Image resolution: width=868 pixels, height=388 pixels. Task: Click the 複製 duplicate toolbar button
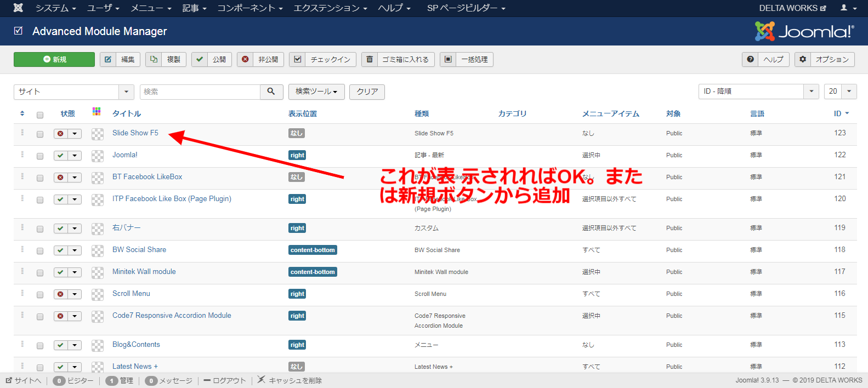[x=166, y=59]
